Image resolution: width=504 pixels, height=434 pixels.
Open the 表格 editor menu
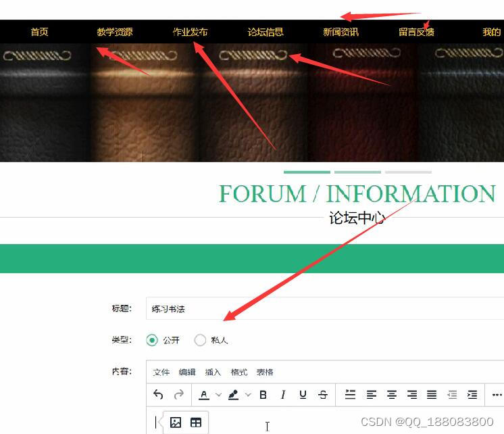pyautogui.click(x=265, y=372)
